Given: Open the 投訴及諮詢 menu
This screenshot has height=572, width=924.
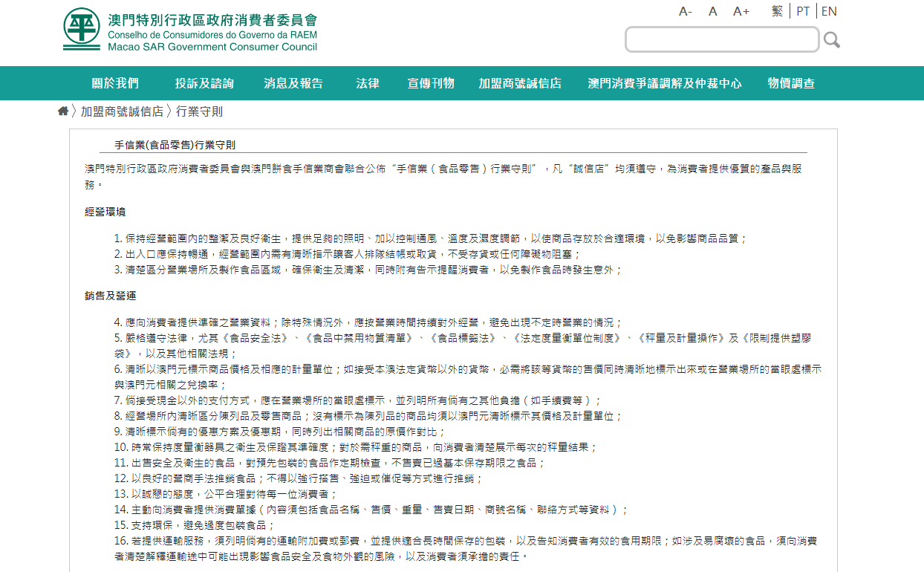Looking at the screenshot, I should pos(204,83).
